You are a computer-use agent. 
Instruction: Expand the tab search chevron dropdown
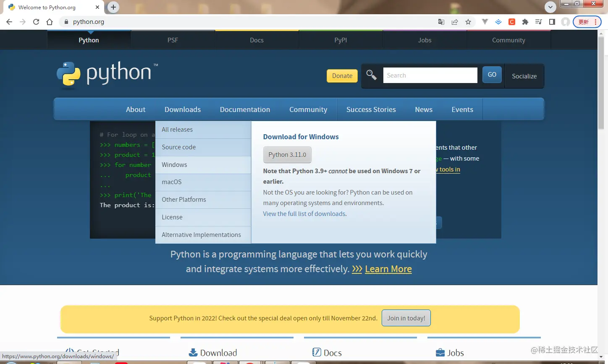click(x=550, y=7)
